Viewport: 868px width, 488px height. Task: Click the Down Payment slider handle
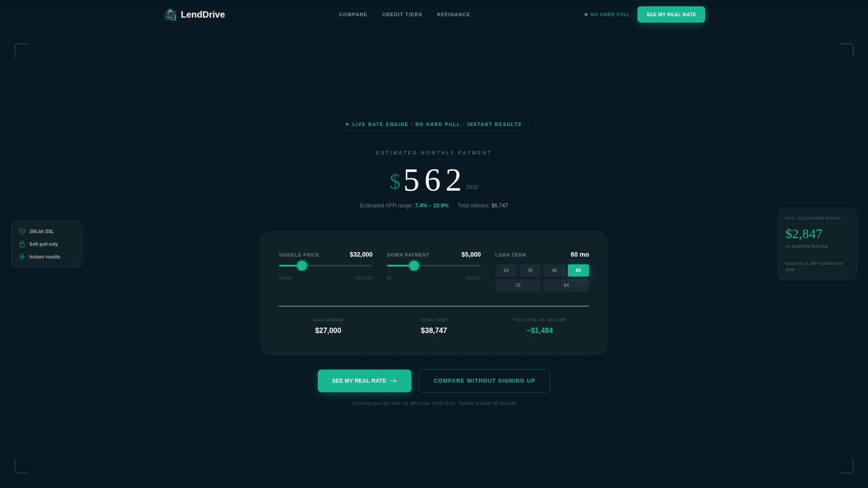(x=414, y=266)
